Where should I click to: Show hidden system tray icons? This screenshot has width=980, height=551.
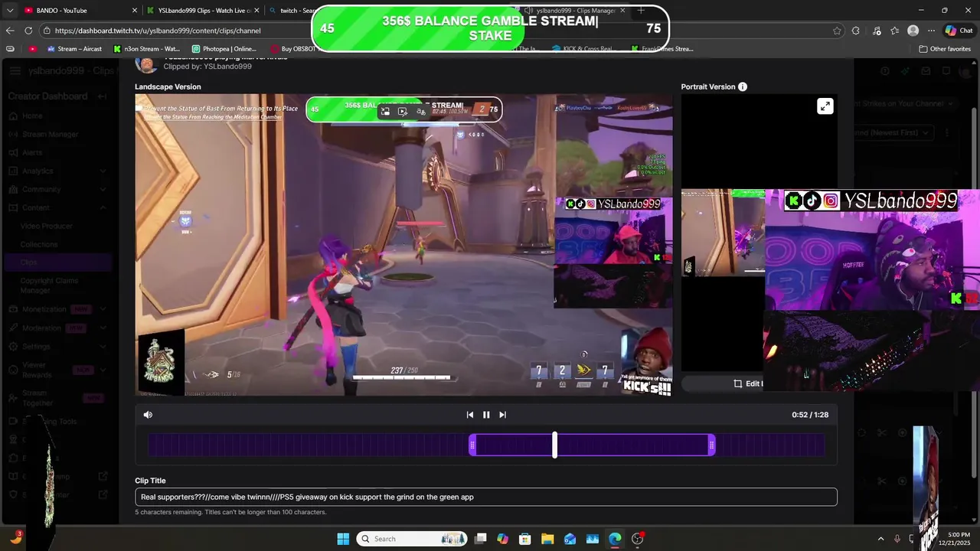(x=880, y=539)
